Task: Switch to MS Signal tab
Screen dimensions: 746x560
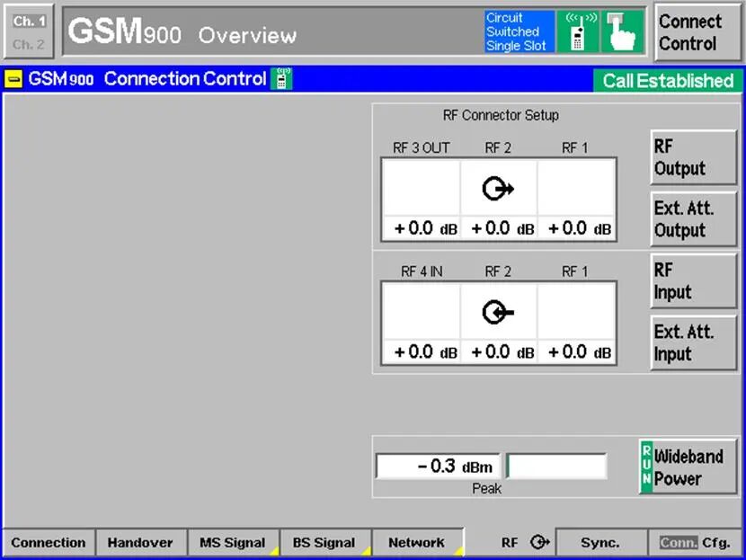Action: point(233,542)
